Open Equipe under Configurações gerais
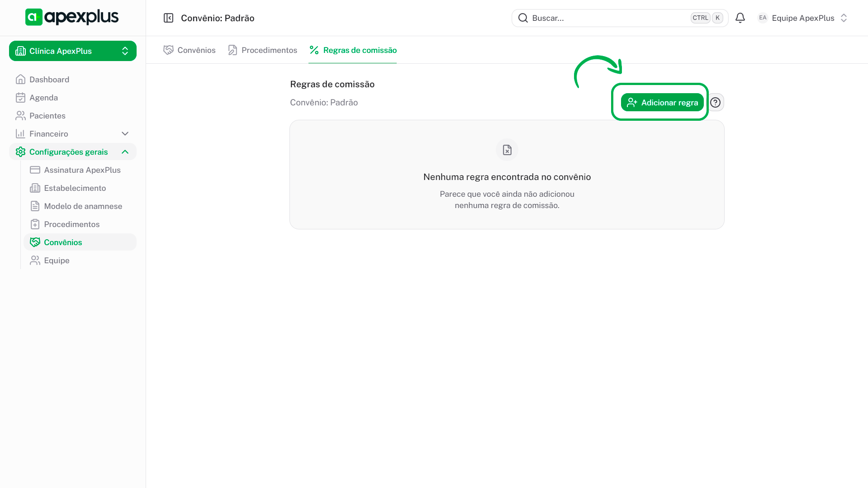The width and height of the screenshot is (868, 488). (57, 261)
